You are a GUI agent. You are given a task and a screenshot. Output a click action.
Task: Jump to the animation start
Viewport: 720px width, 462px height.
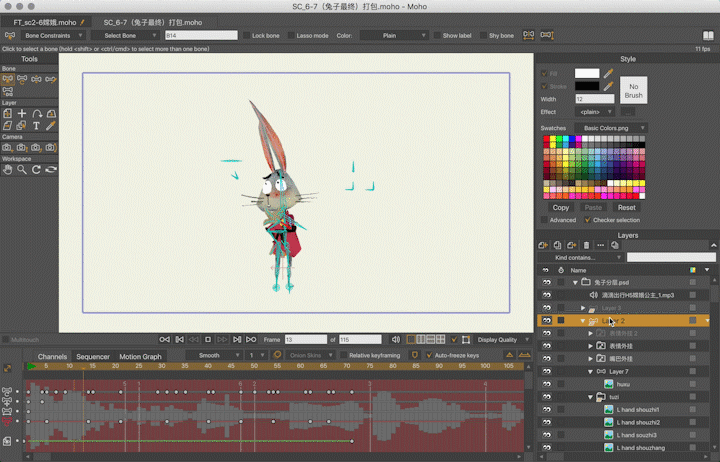164,339
